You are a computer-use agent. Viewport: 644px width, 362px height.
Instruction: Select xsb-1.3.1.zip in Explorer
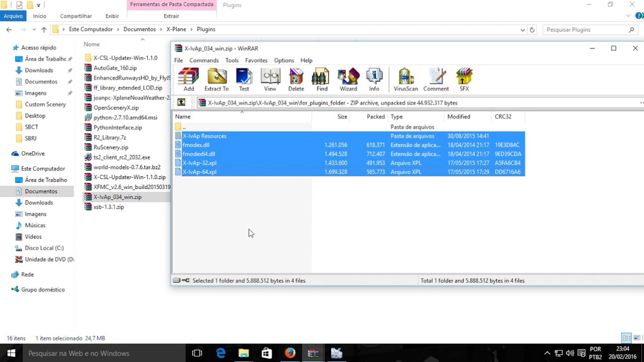(108, 207)
